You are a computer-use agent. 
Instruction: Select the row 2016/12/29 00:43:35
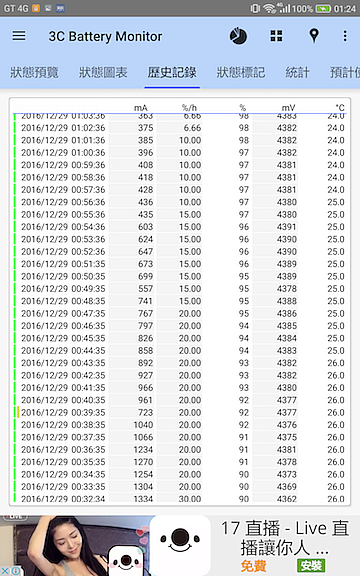pos(180,363)
